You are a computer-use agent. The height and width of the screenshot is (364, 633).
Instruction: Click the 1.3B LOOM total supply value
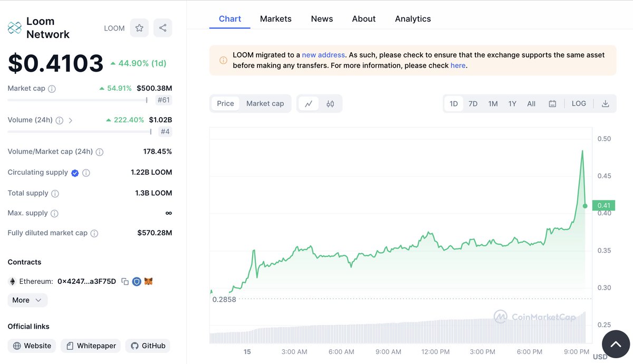(x=154, y=193)
